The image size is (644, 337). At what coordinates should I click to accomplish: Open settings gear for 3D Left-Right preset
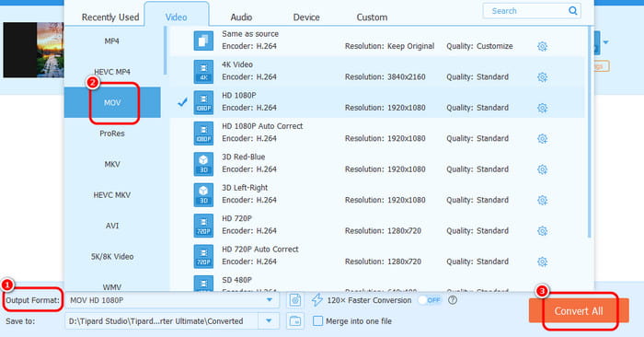pos(542,200)
